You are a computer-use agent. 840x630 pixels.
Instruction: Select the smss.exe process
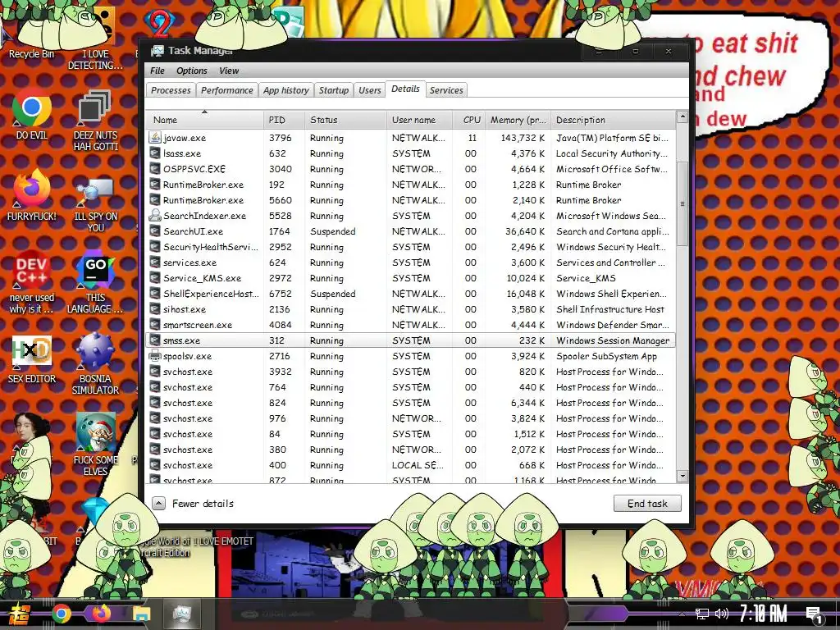pyautogui.click(x=410, y=340)
